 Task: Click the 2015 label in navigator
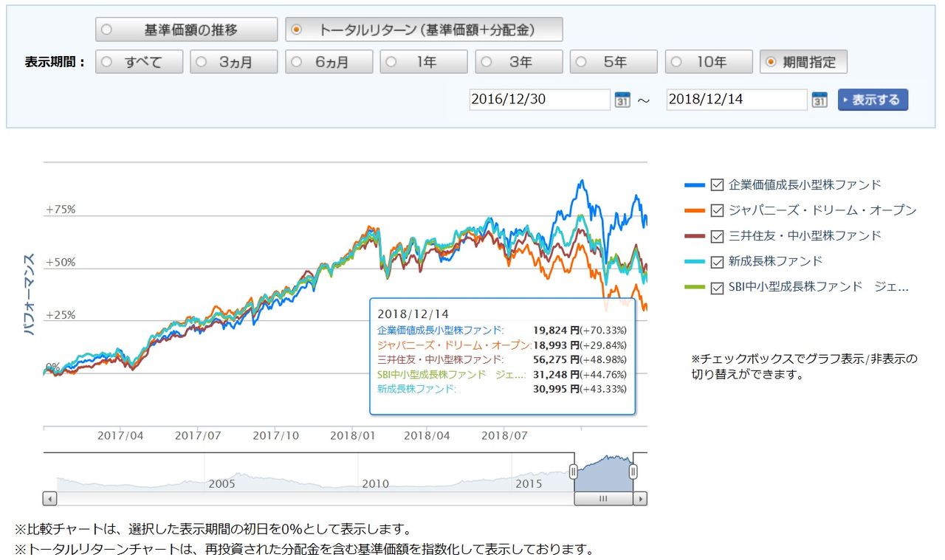[529, 484]
